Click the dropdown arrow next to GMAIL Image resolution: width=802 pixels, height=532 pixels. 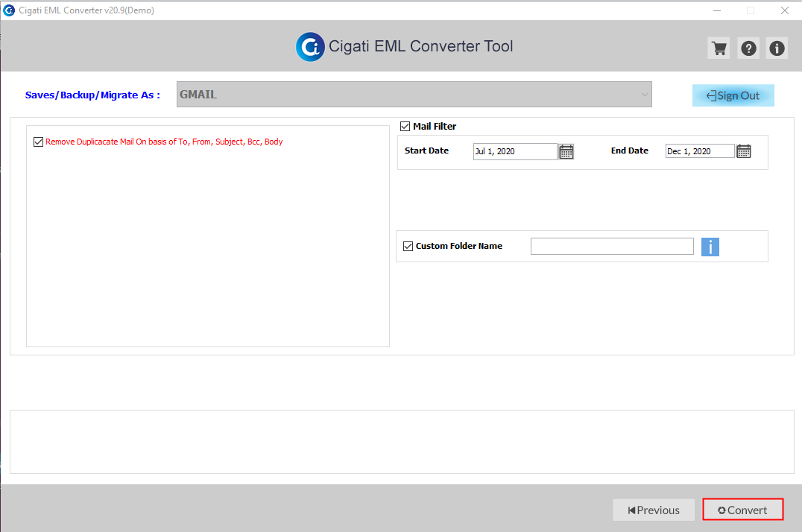[x=644, y=95]
